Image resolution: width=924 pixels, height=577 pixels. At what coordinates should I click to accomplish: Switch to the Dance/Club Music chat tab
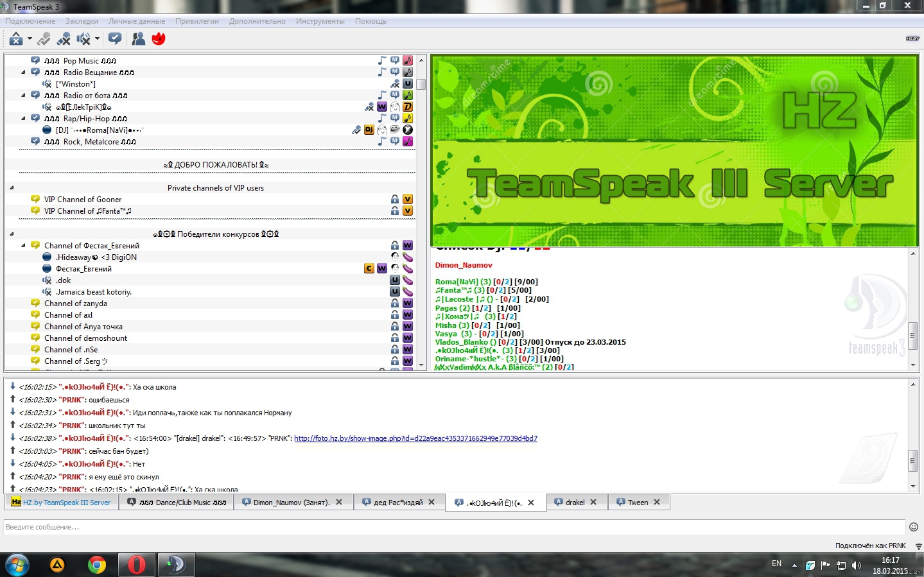(177, 503)
